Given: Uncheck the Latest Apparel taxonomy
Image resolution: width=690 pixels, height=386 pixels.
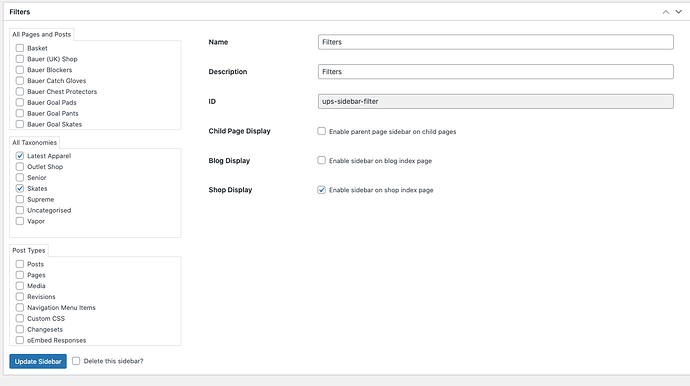Looking at the screenshot, I should coord(20,156).
